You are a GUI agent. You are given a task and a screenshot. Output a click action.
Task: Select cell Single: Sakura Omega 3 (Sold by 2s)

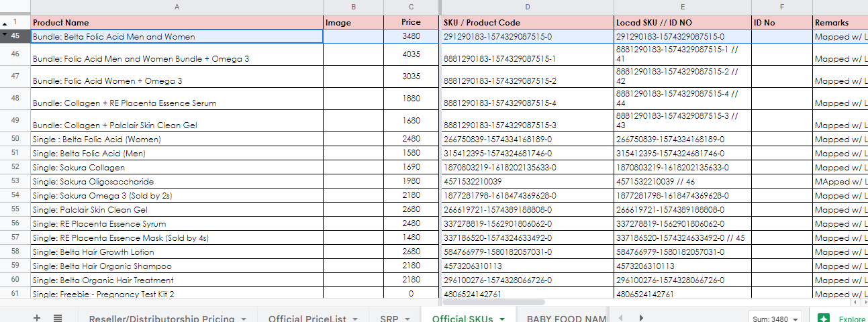click(x=177, y=195)
